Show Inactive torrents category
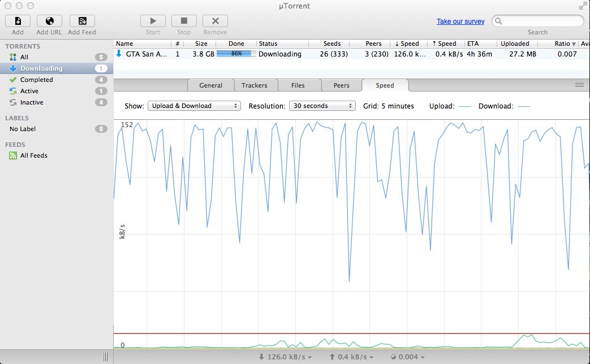Viewport: 590px width, 364px height. click(x=57, y=102)
